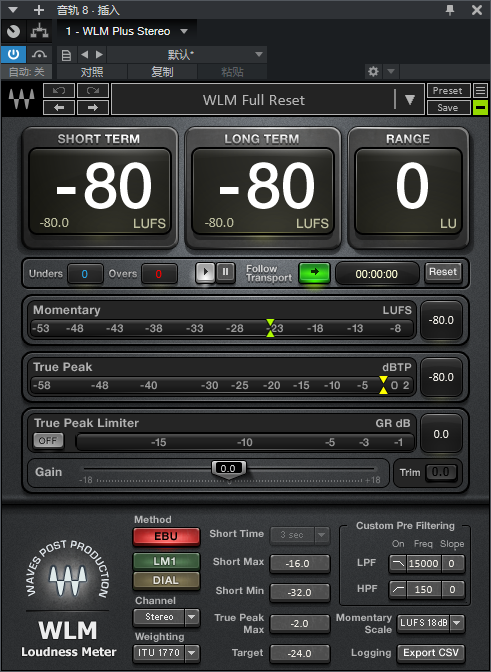Screen dimensions: 491x672
Task: Click the WLM undo arrow icon
Action: click(59, 90)
